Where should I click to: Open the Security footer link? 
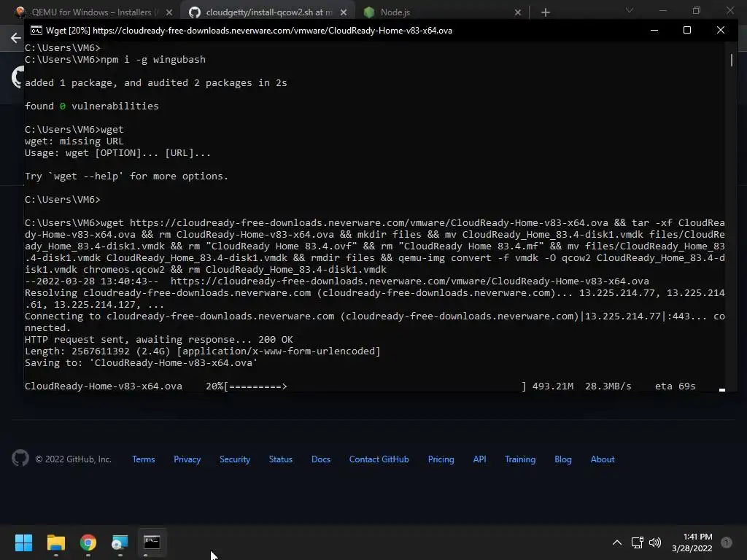(235, 459)
